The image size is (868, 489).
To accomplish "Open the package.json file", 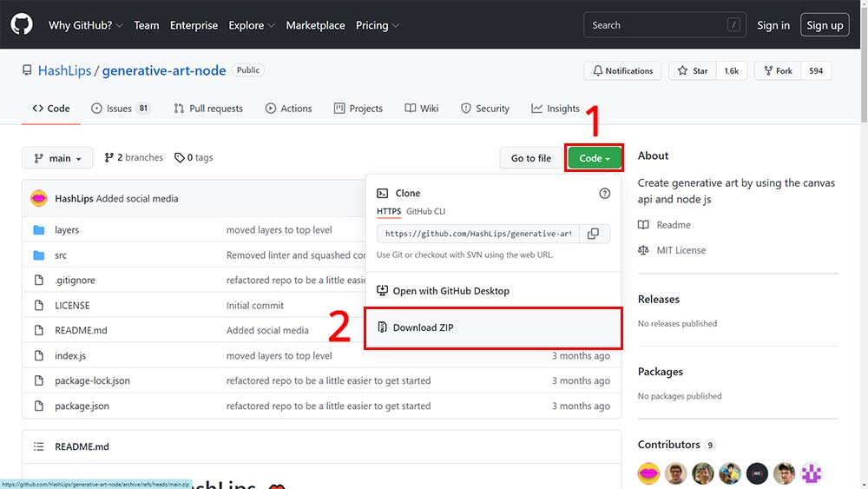I will coord(82,406).
